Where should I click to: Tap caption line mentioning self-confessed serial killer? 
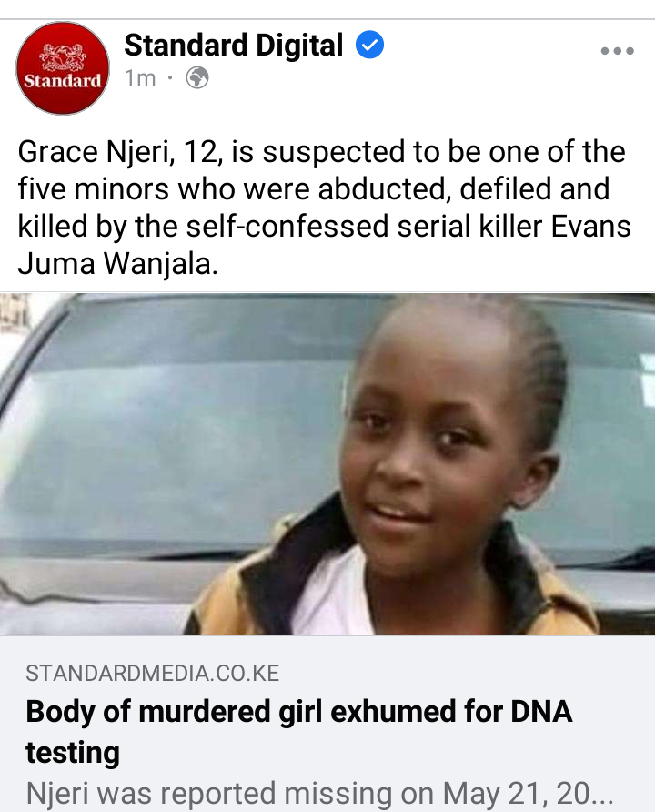coord(325,227)
